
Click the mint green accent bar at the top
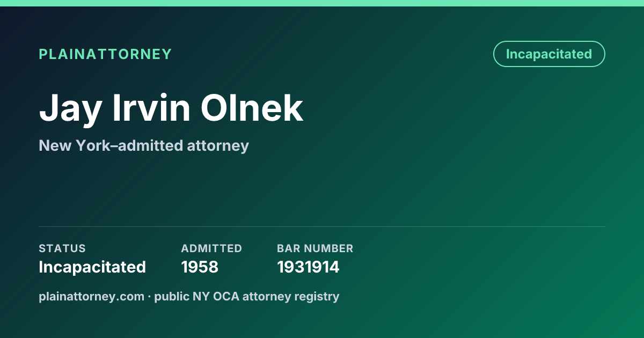322,3
